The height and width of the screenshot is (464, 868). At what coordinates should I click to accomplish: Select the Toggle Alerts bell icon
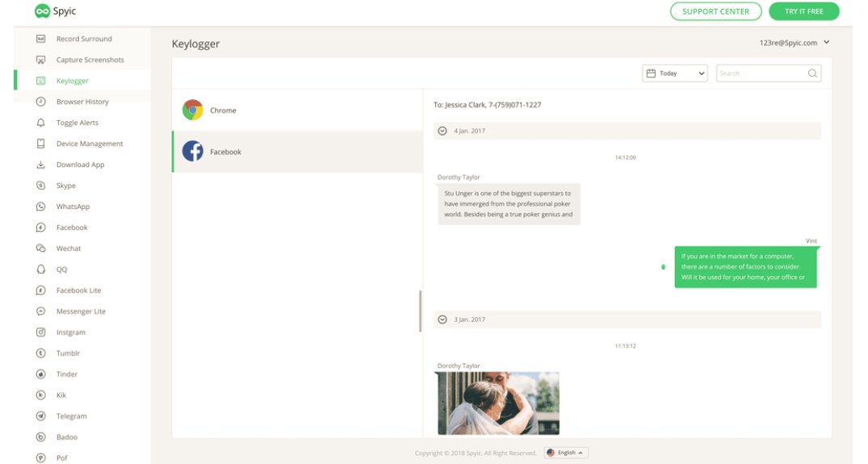tap(41, 123)
